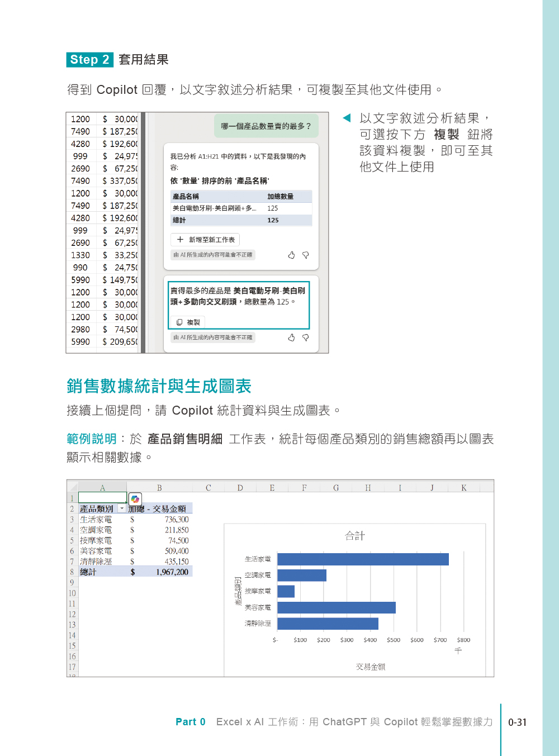Click the 複製 copy button
The image size is (559, 756).
coord(188,322)
